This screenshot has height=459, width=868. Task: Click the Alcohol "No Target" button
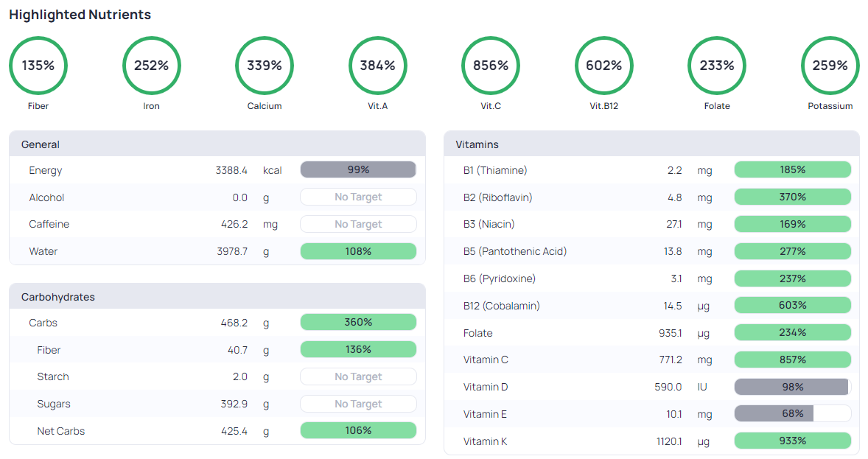pyautogui.click(x=358, y=197)
